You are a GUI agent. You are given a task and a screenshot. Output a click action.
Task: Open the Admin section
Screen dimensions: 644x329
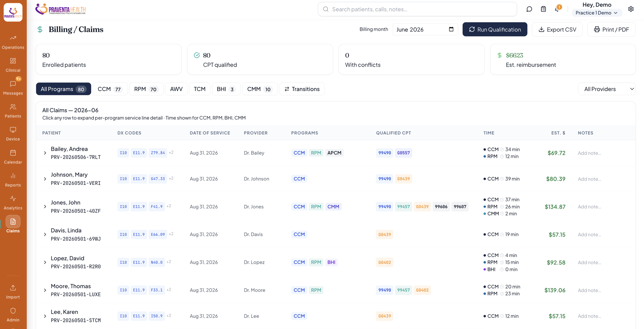(13, 315)
